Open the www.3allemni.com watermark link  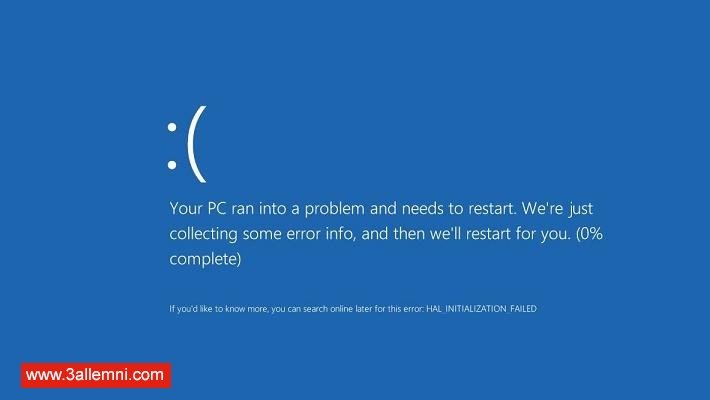96,375
